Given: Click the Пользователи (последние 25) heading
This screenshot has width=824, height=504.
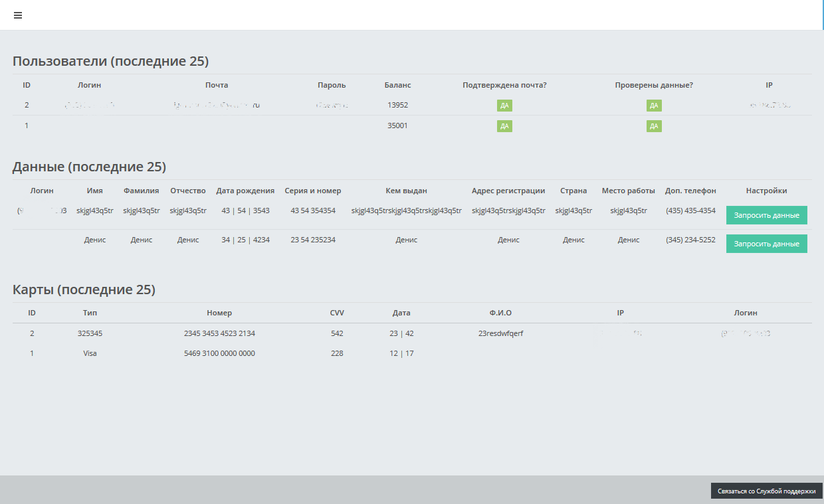Looking at the screenshot, I should click(110, 62).
